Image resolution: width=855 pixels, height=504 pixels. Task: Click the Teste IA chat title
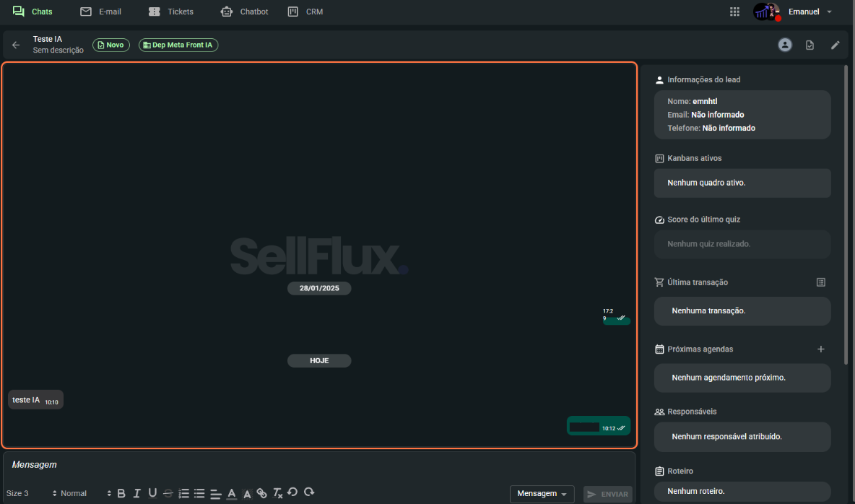click(48, 39)
